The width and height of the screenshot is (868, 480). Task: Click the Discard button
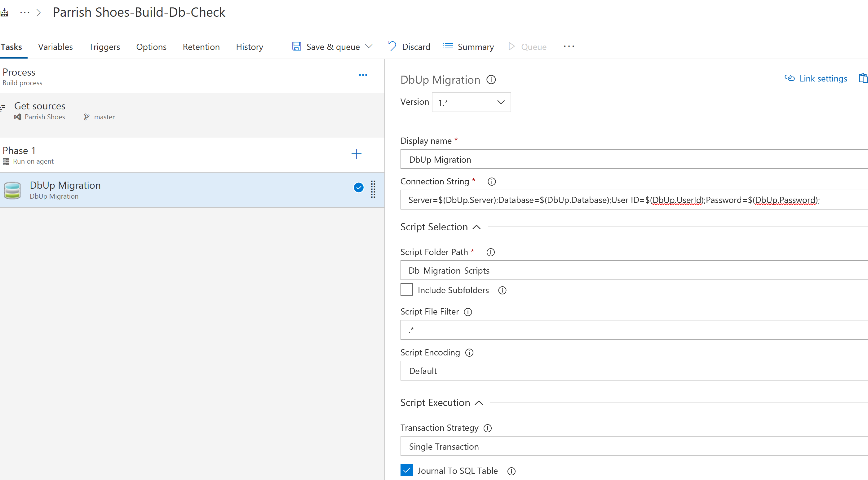point(409,47)
